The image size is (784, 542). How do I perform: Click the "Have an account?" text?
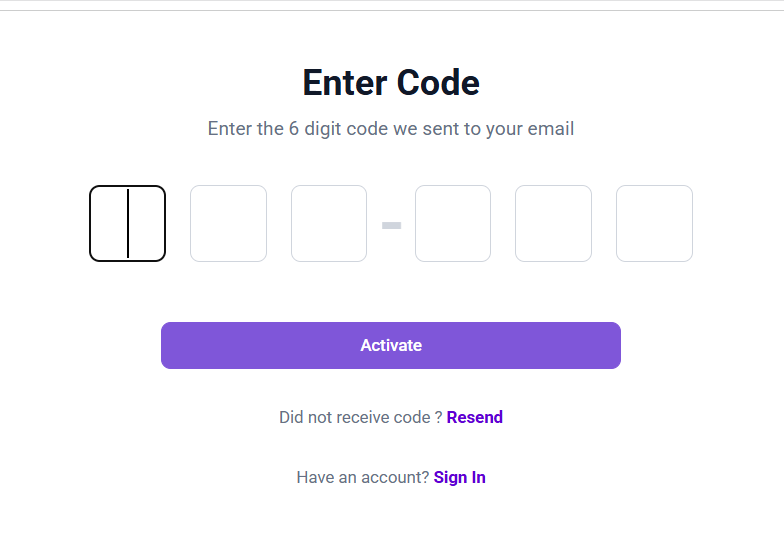[362, 477]
